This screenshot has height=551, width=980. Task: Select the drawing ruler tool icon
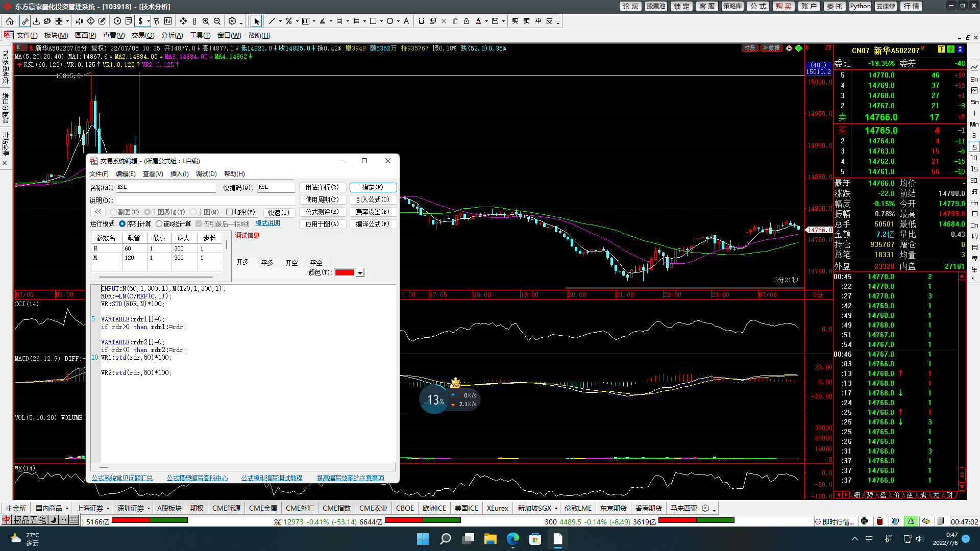pyautogui.click(x=25, y=21)
